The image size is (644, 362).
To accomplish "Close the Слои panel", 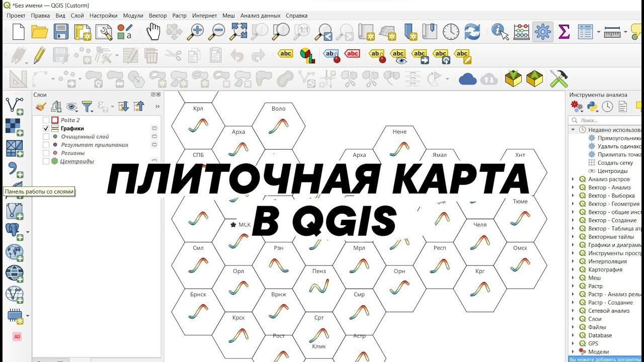I will tap(158, 95).
